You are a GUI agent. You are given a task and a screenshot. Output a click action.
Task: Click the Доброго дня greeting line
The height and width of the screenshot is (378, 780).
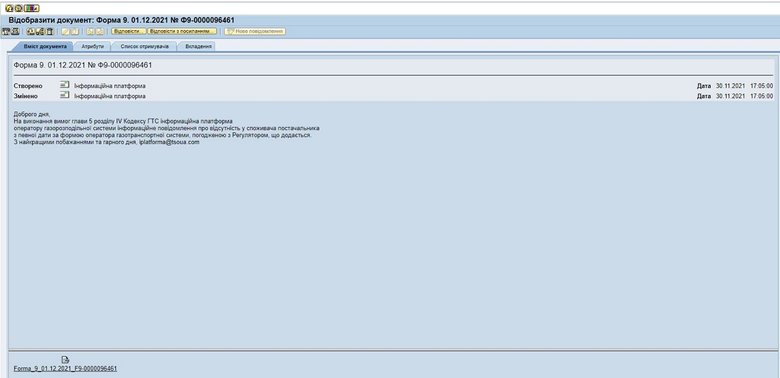pos(32,114)
